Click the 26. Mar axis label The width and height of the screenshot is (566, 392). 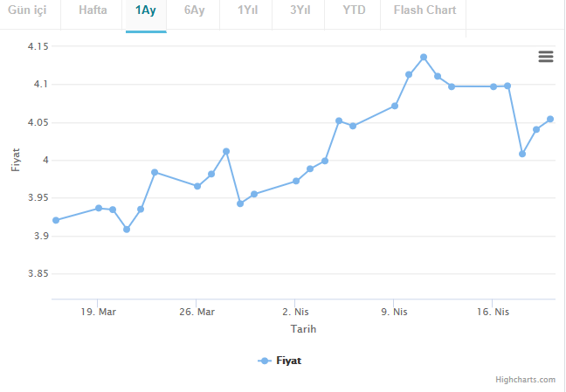pos(197,312)
